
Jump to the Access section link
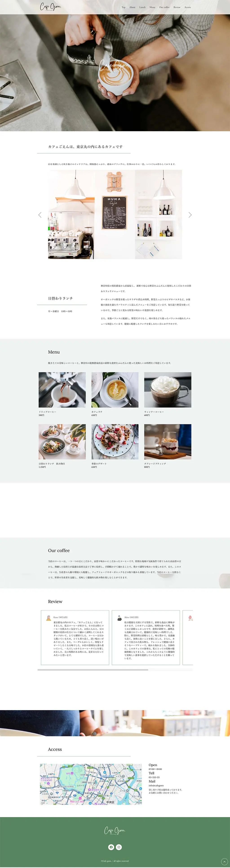[188, 7]
